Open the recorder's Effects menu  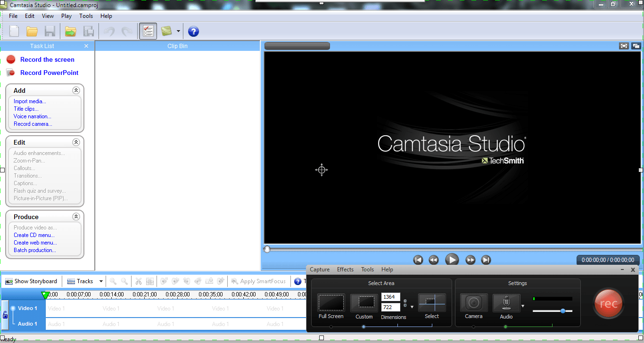point(345,269)
